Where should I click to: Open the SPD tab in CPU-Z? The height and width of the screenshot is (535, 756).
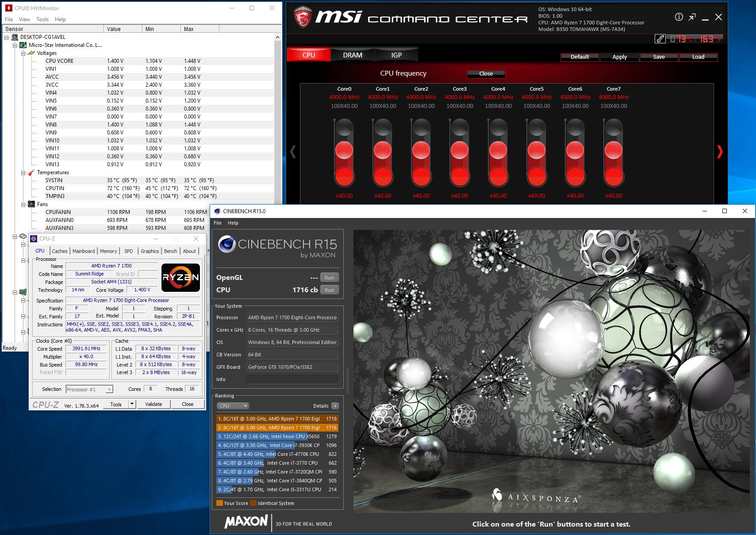(129, 251)
